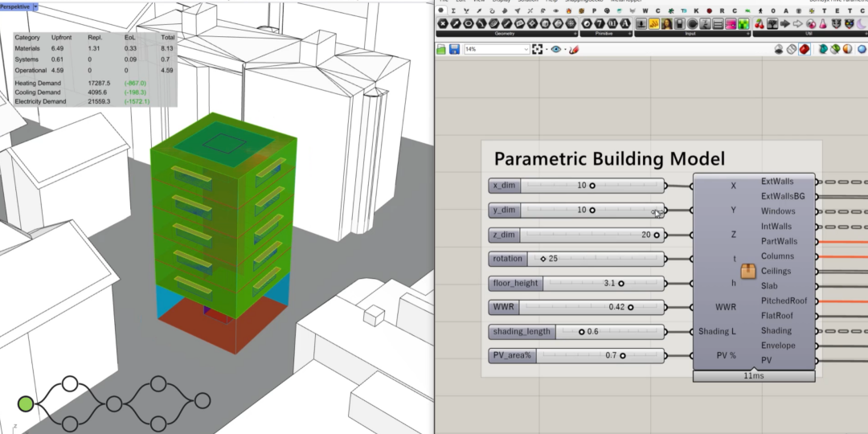Image resolution: width=868 pixels, height=434 pixels.
Task: Click the PitchedRoof output on building component
Action: pyautogui.click(x=817, y=301)
